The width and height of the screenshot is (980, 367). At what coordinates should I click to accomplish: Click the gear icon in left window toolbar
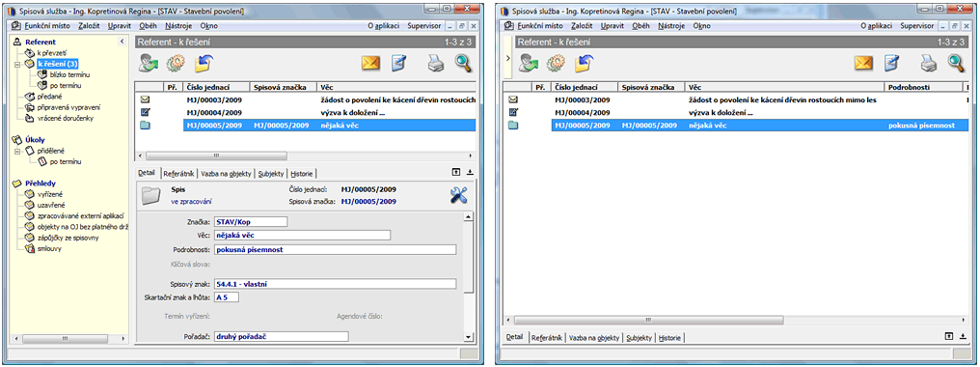click(176, 63)
